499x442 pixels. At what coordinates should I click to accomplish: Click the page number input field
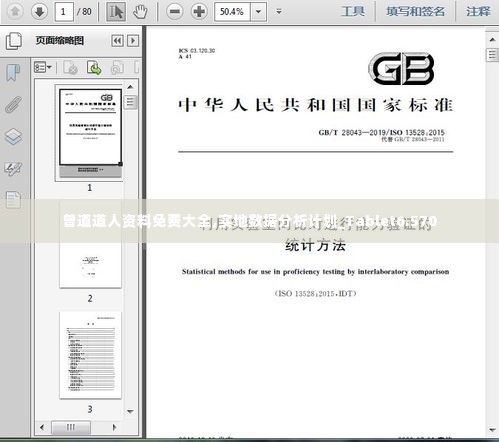[64, 12]
